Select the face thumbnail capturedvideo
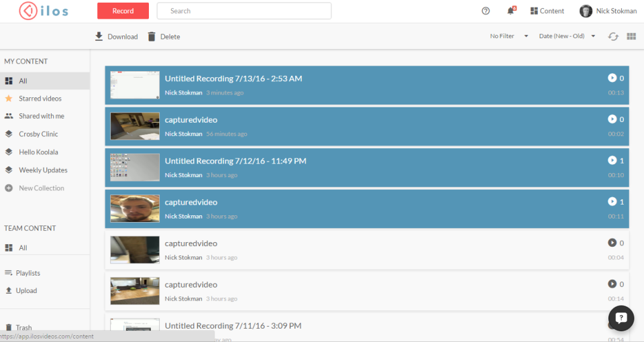Screen dimensions: 644x342 click(135, 209)
